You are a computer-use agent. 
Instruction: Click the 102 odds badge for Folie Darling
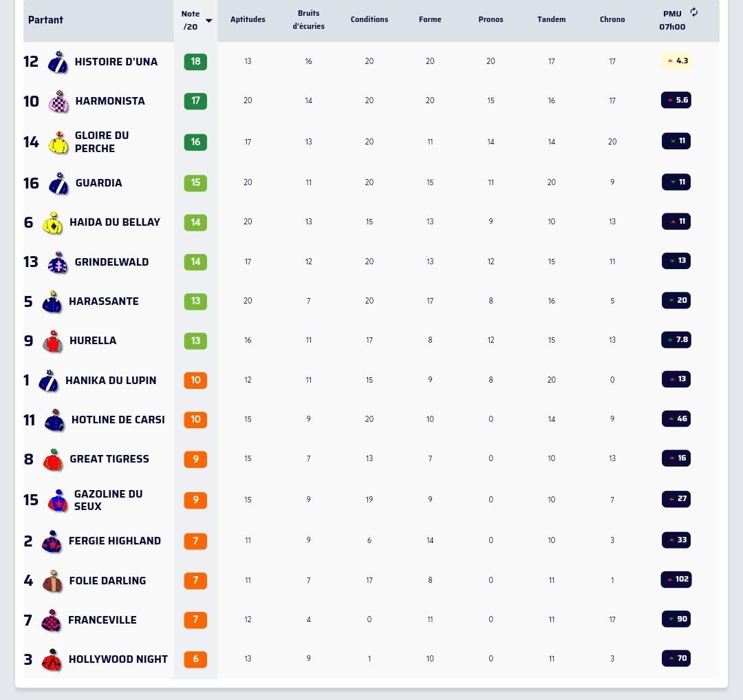point(676,579)
